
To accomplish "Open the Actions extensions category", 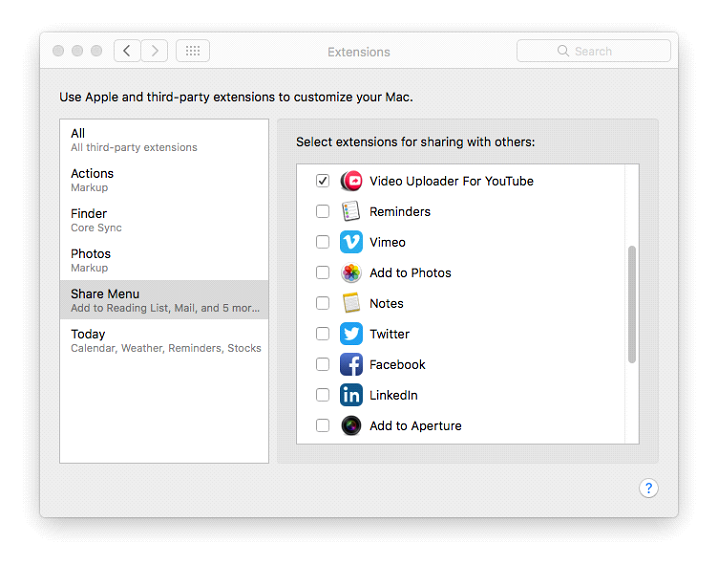I will pyautogui.click(x=164, y=180).
